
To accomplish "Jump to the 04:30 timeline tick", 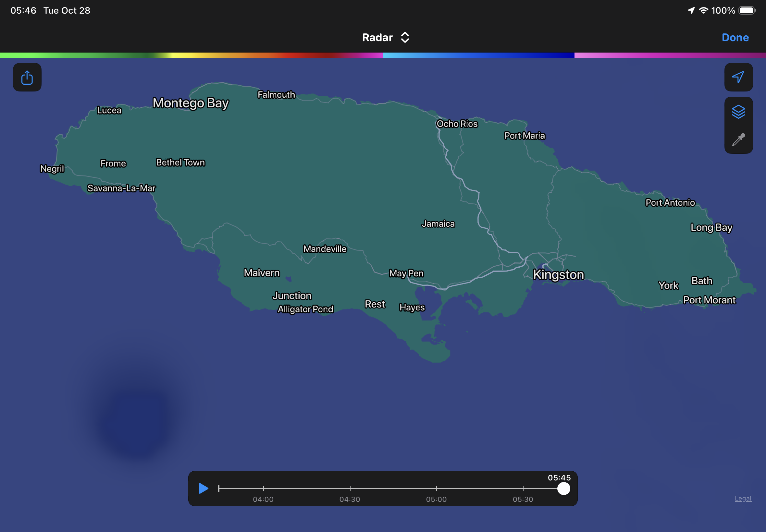I will click(350, 488).
